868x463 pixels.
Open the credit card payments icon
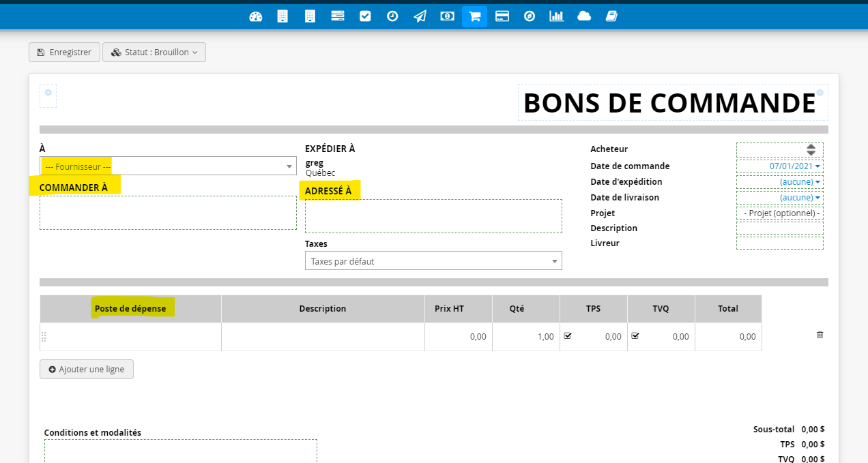click(x=502, y=16)
